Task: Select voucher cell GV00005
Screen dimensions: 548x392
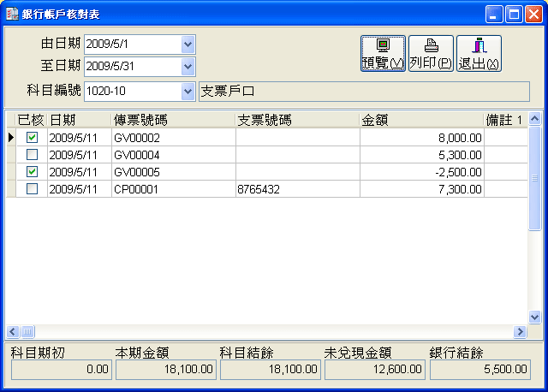Action: 173,172
